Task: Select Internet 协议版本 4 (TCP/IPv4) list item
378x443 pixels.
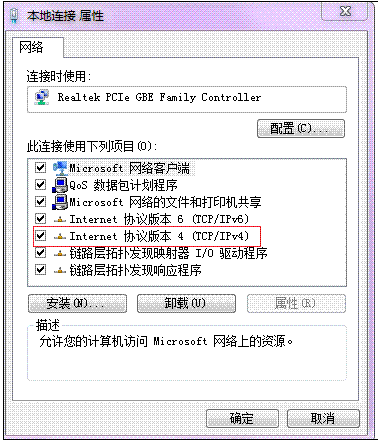Action: pos(147,236)
